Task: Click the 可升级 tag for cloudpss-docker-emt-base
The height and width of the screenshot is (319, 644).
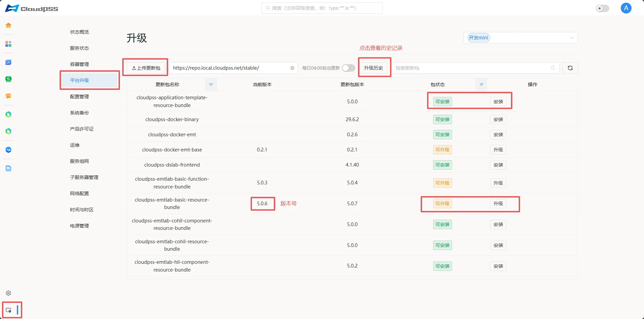Action: tap(442, 150)
